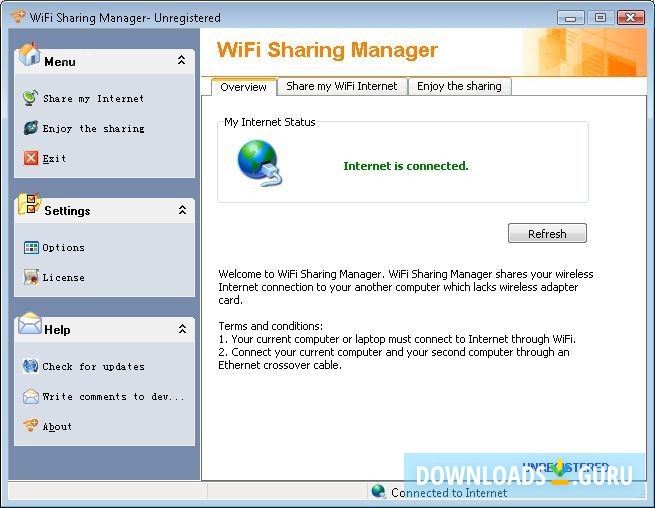Open the About link
The height and width of the screenshot is (508, 655).
(x=57, y=427)
